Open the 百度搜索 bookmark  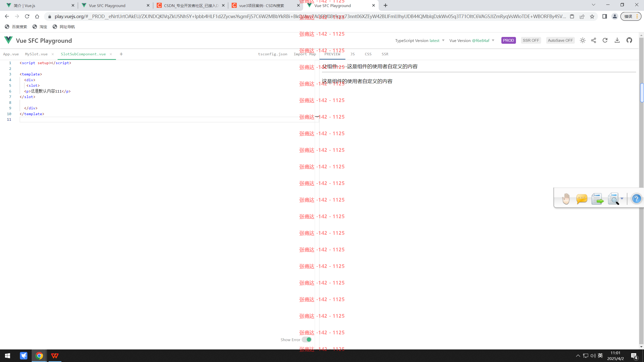click(x=16, y=27)
